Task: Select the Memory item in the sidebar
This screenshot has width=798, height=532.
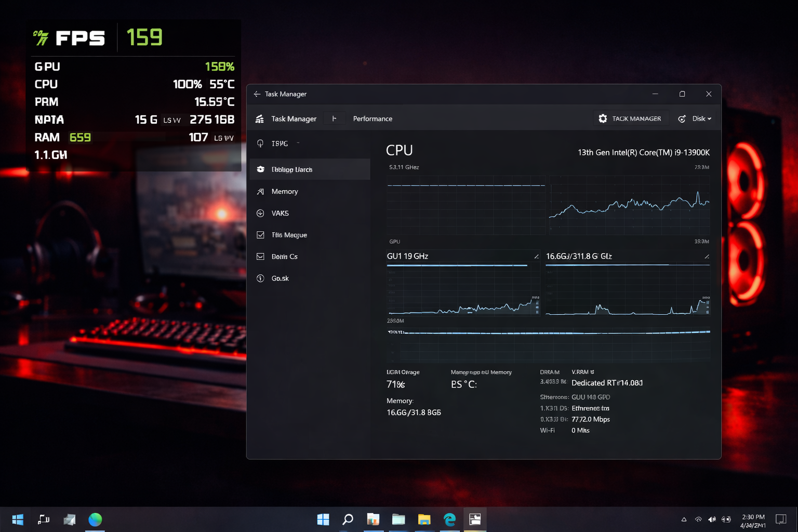Action: [x=284, y=191]
